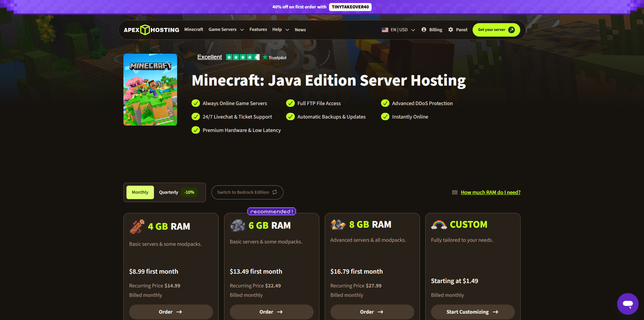Viewport: 644px width, 320px height.
Task: Click the TINYTAKEOVER40 promo code
Action: tap(350, 7)
